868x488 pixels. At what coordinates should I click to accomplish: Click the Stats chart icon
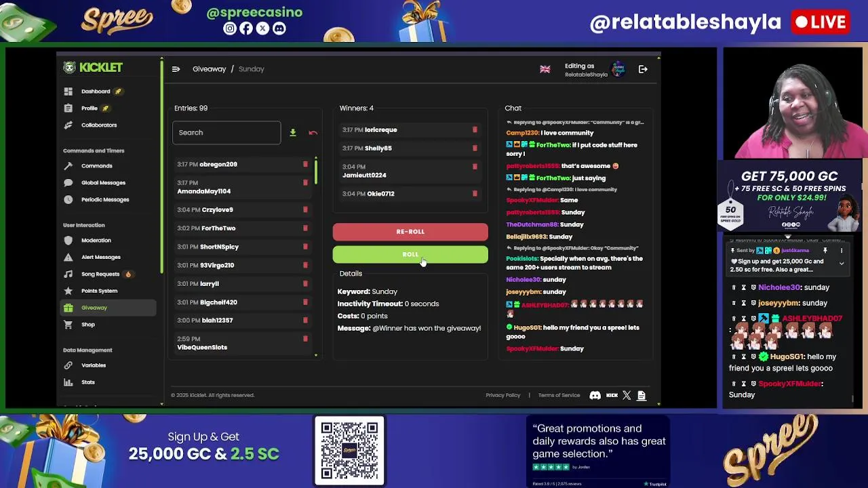(x=68, y=382)
